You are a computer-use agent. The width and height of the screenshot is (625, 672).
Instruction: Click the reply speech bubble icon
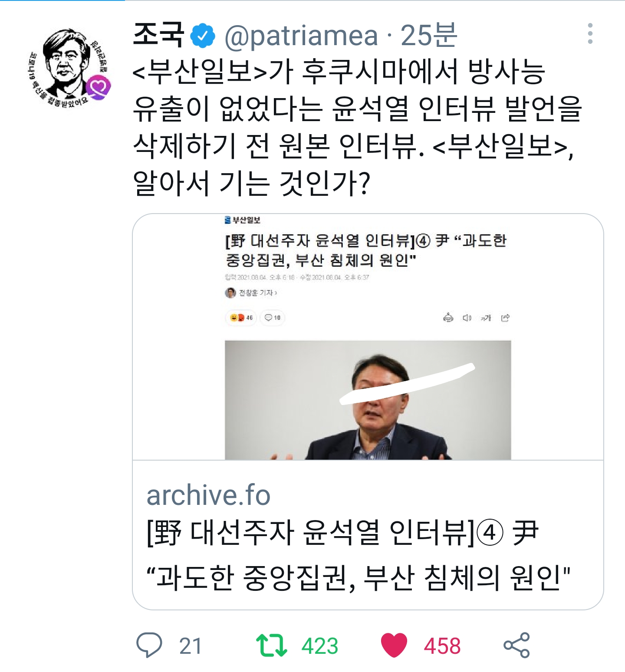(x=149, y=645)
